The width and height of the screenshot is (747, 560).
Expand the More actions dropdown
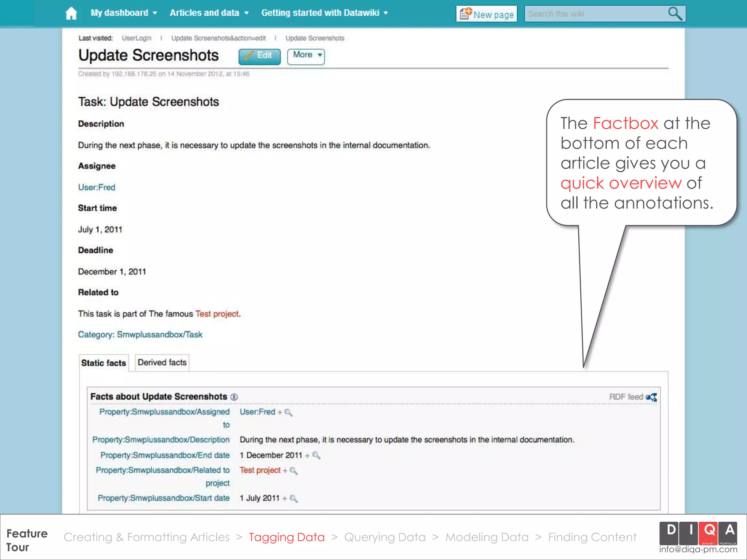pyautogui.click(x=306, y=57)
